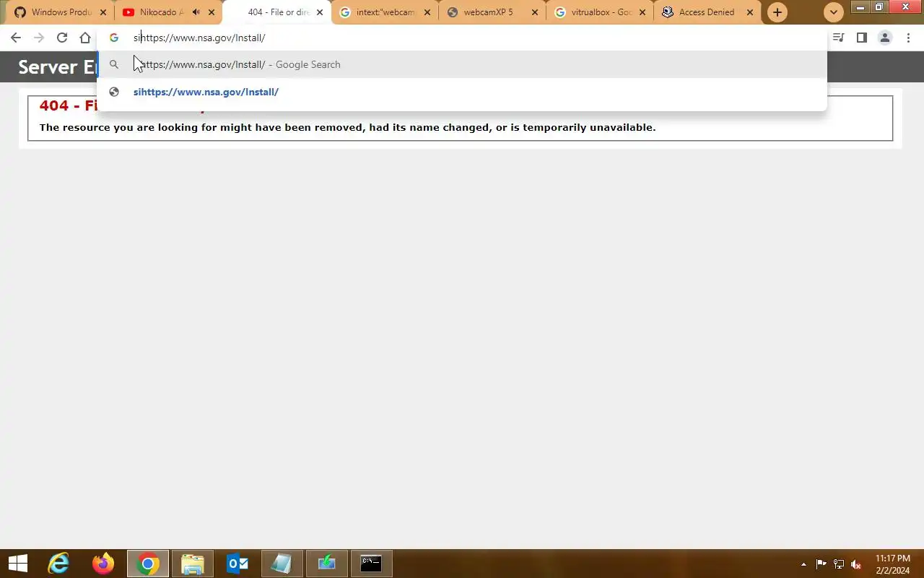The width and height of the screenshot is (924, 578).
Task: Launch Firefox from the taskbar
Action: pos(103,564)
